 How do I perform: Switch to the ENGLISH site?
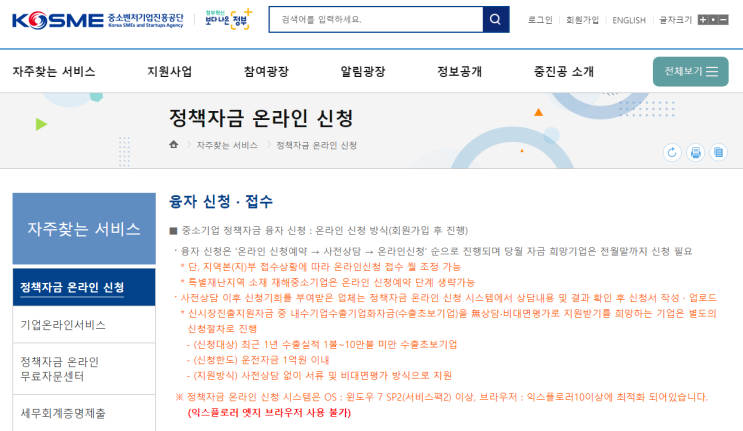click(629, 20)
